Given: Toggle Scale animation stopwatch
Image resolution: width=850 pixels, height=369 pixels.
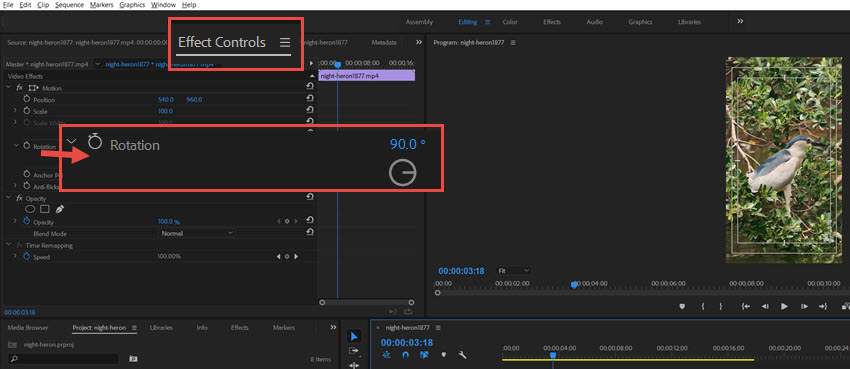Looking at the screenshot, I should [x=27, y=111].
